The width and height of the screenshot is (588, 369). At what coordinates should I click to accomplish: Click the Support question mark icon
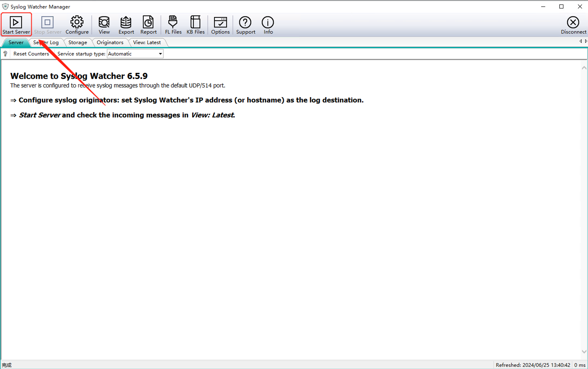[245, 23]
